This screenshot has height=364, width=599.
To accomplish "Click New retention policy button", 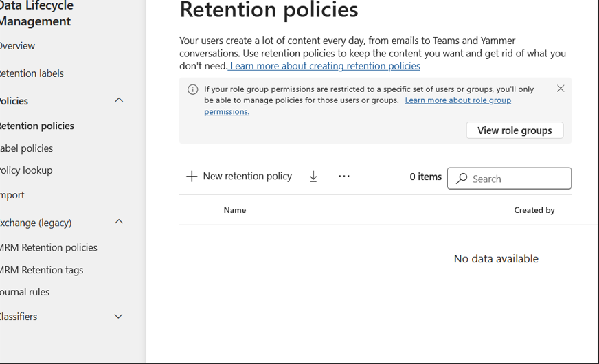I will coord(239,176).
